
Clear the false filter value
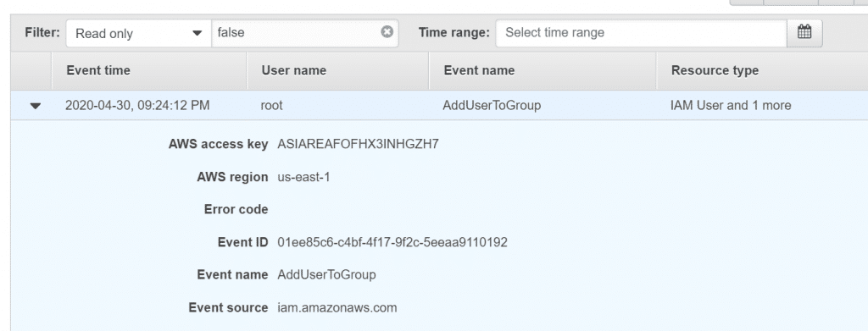pyautogui.click(x=387, y=32)
